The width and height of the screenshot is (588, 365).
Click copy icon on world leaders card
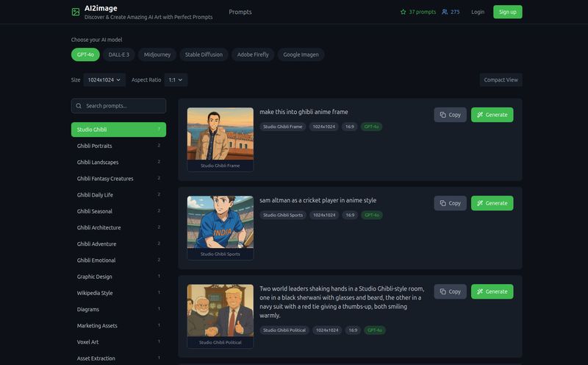click(443, 291)
